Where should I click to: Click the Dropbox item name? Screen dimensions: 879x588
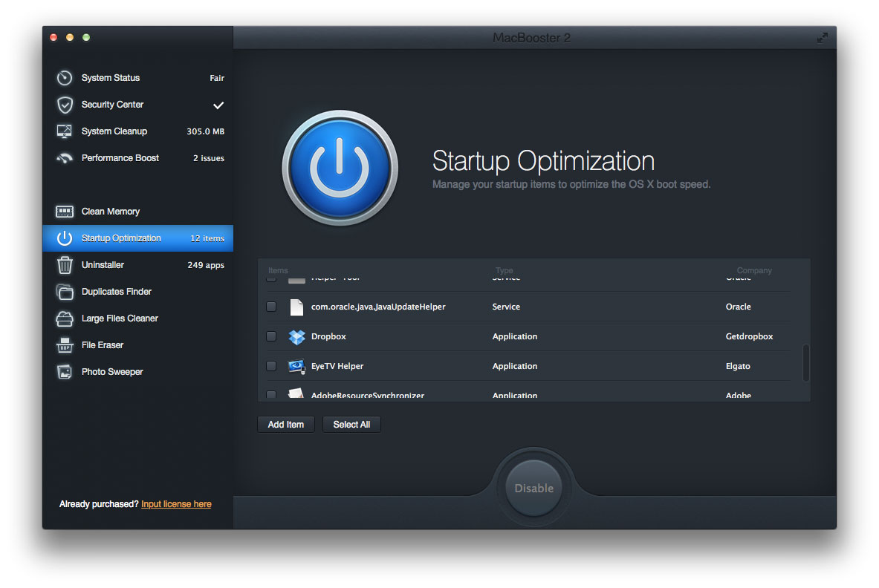pos(328,336)
